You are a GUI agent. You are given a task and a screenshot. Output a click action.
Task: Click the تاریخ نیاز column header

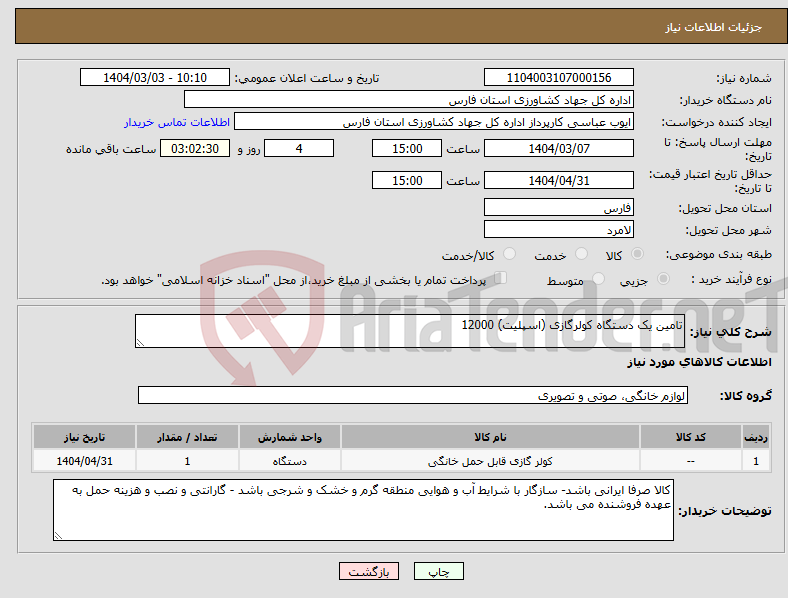84,437
